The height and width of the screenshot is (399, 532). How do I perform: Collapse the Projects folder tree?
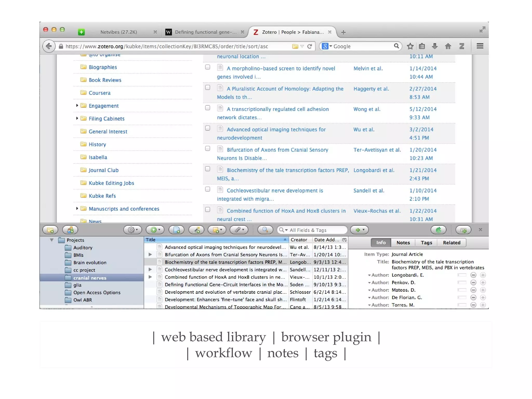point(52,240)
